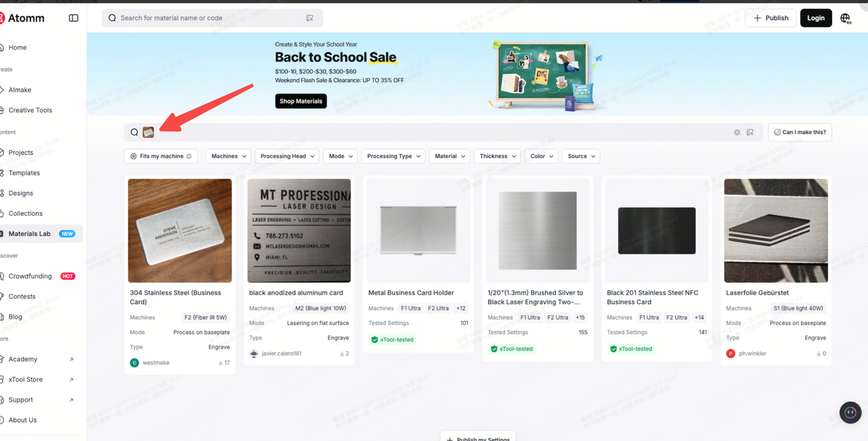Open the Processing Type dropdown
Image resolution: width=868 pixels, height=441 pixels.
tap(393, 156)
